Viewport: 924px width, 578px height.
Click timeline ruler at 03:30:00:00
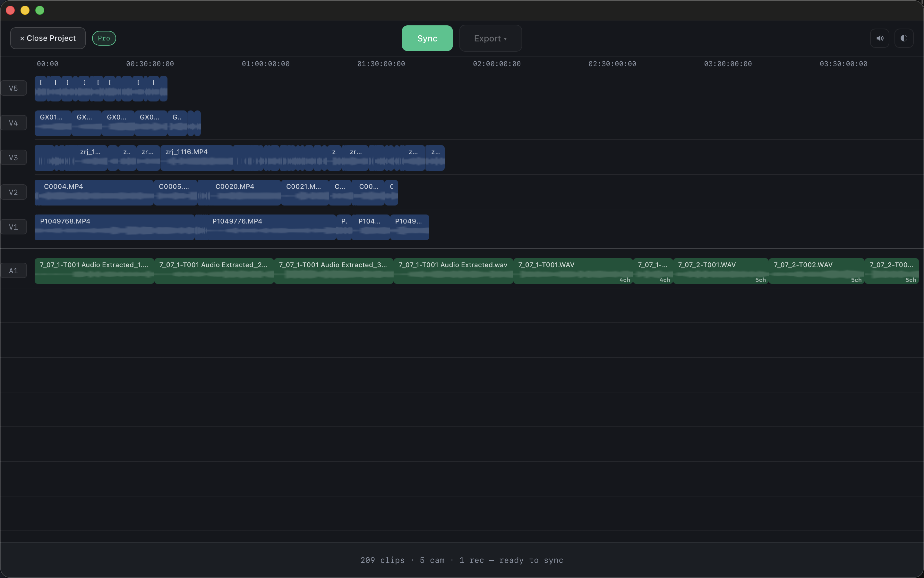click(843, 64)
